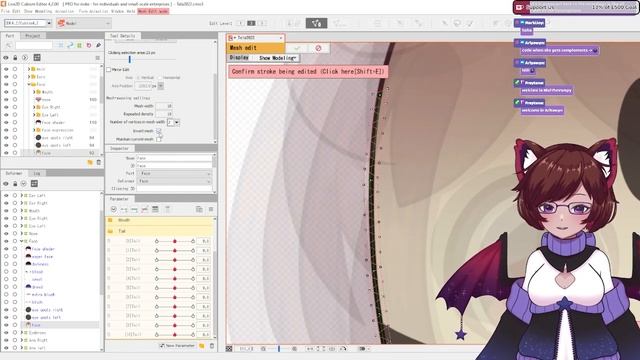Open the Modeling menu
The width and height of the screenshot is (640, 360).
click(44, 11)
